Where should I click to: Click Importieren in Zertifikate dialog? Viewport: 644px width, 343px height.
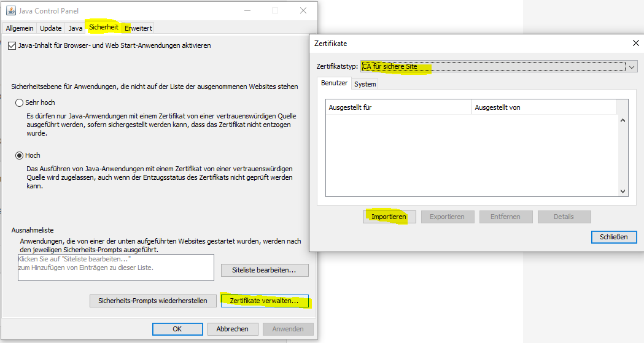point(389,217)
